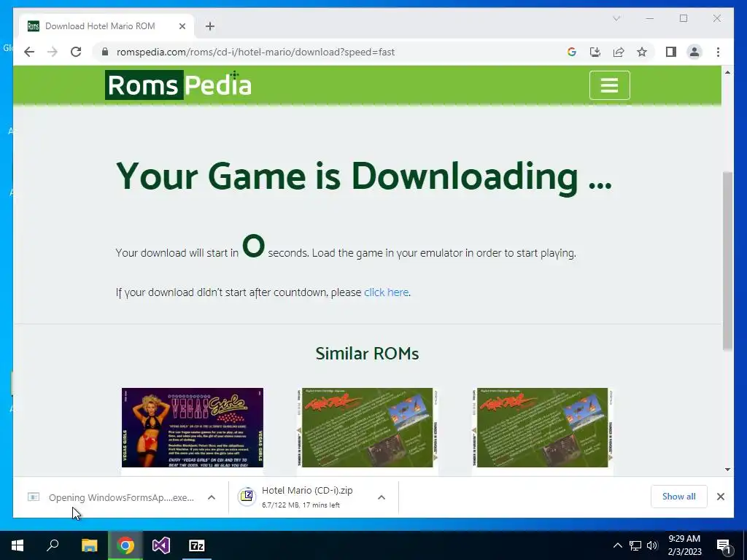Image resolution: width=747 pixels, height=560 pixels.
Task: Open the clock showing 9:29 AM
Action: coord(684,545)
